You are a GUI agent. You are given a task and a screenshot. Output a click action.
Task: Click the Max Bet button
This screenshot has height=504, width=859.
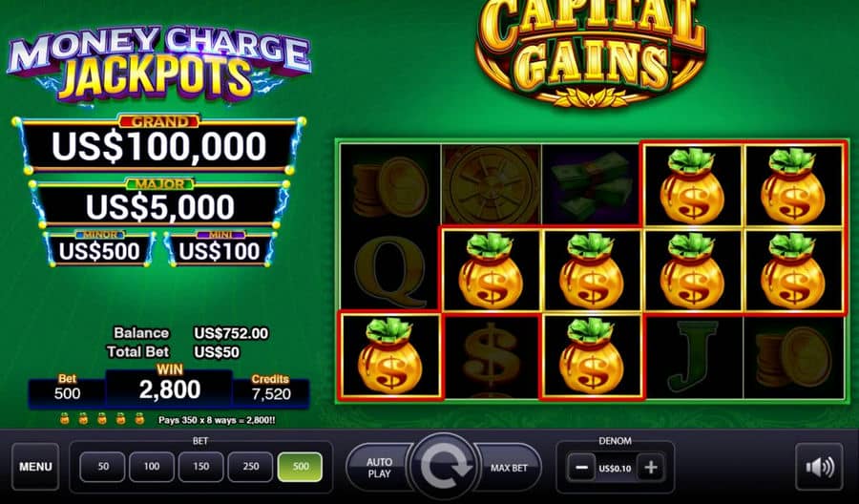click(509, 468)
